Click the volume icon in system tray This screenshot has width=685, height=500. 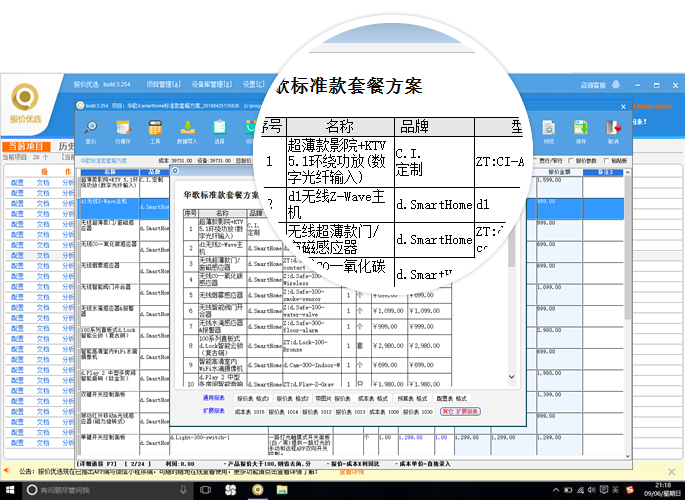pos(592,490)
